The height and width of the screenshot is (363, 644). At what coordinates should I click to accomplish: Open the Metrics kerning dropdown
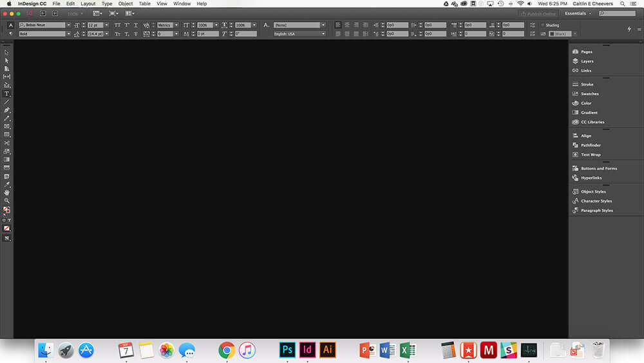pos(176,25)
